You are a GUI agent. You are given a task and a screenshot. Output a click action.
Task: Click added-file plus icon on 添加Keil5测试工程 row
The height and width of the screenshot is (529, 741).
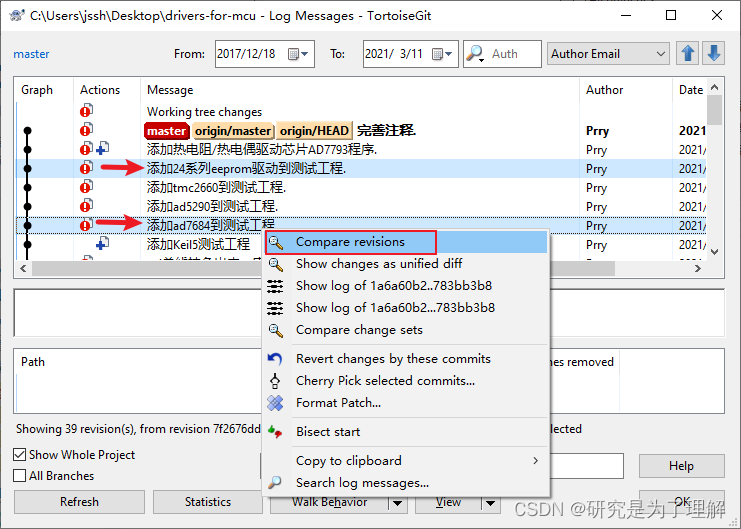[103, 244]
